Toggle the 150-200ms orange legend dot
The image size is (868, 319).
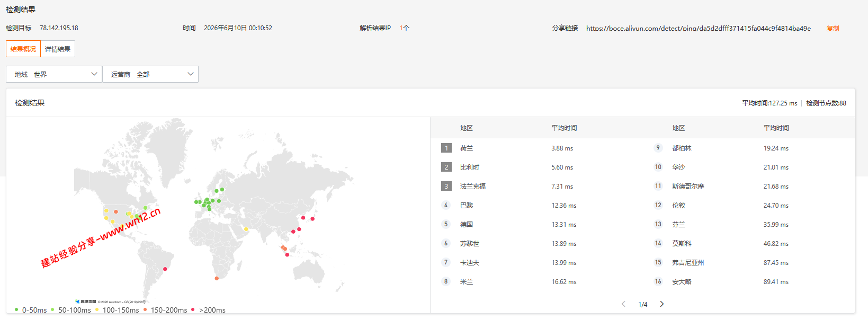(x=145, y=309)
